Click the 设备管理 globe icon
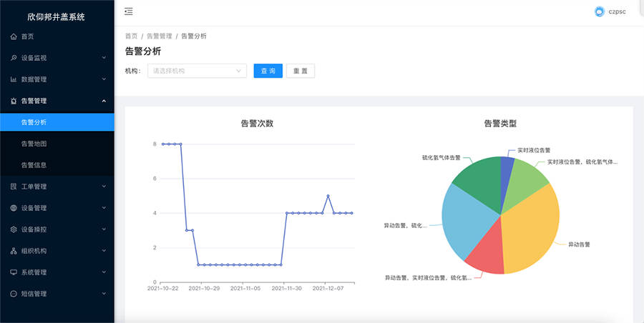The width and height of the screenshot is (644, 323). (14, 208)
